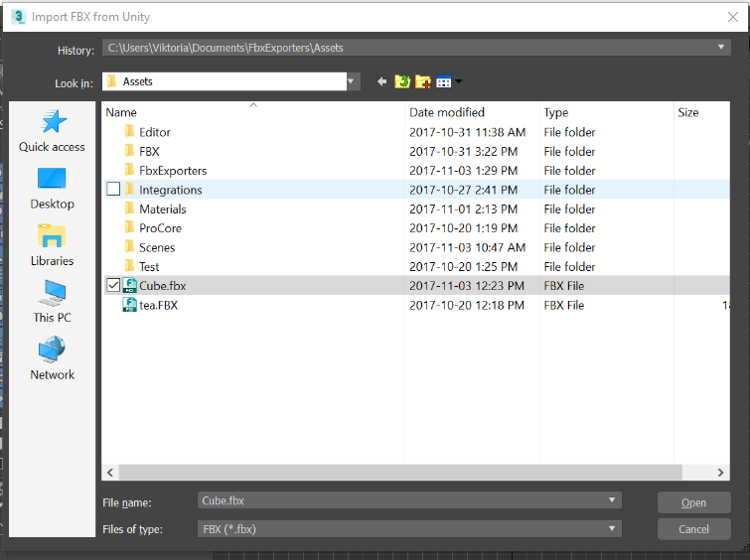
Task: Click the horizontal scrollbar of file list
Action: (x=397, y=473)
